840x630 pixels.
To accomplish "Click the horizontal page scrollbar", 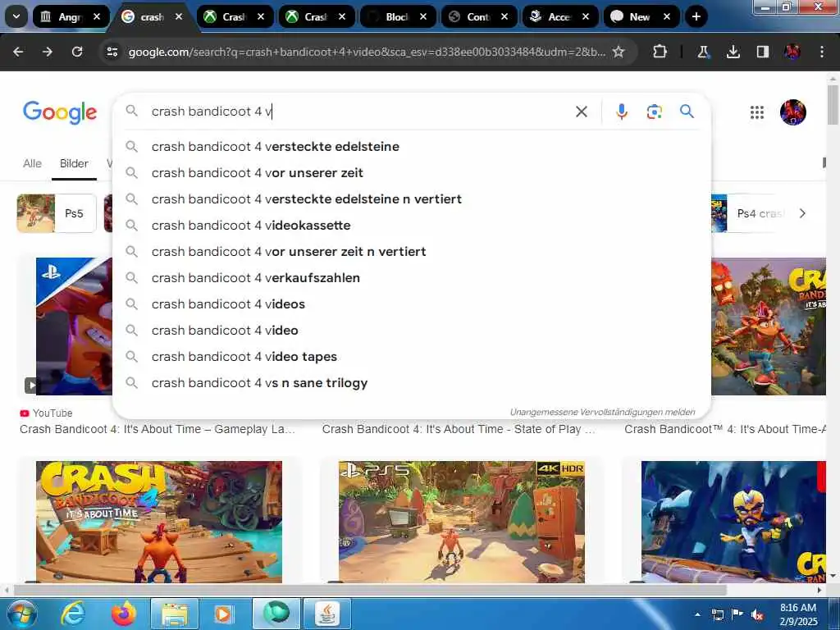I will (370, 590).
